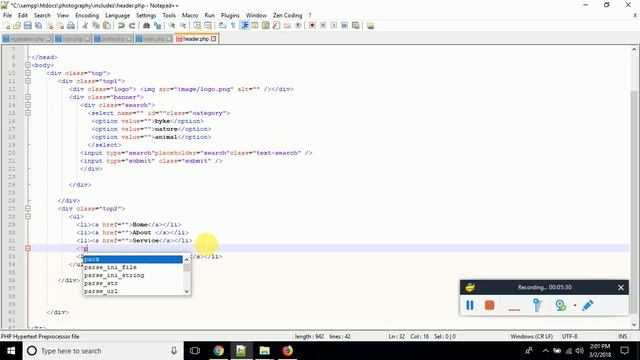640x360 pixels.
Task: Toggle Word Wrap in the toolbar
Action: coord(222,25)
